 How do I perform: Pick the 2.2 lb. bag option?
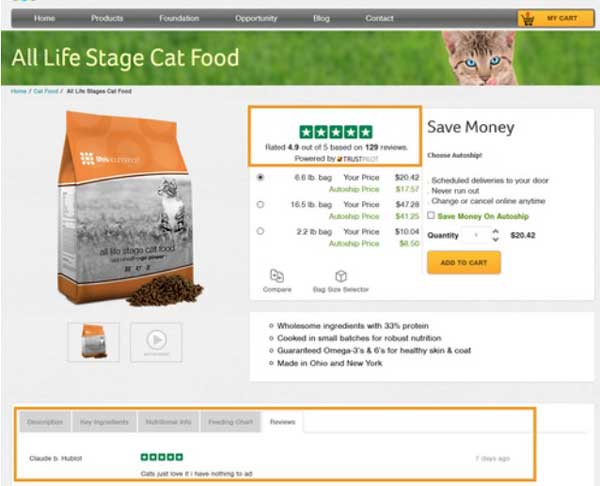(261, 231)
